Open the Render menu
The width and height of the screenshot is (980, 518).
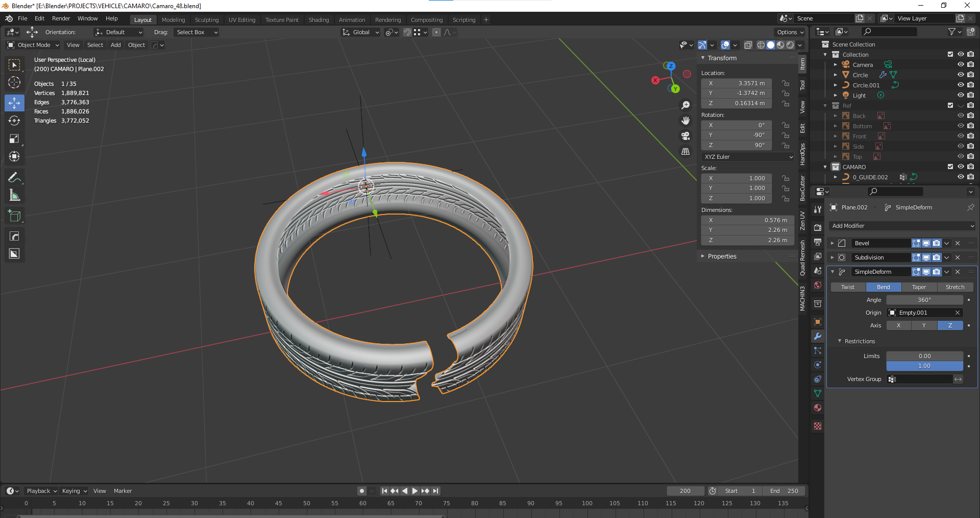pyautogui.click(x=61, y=18)
